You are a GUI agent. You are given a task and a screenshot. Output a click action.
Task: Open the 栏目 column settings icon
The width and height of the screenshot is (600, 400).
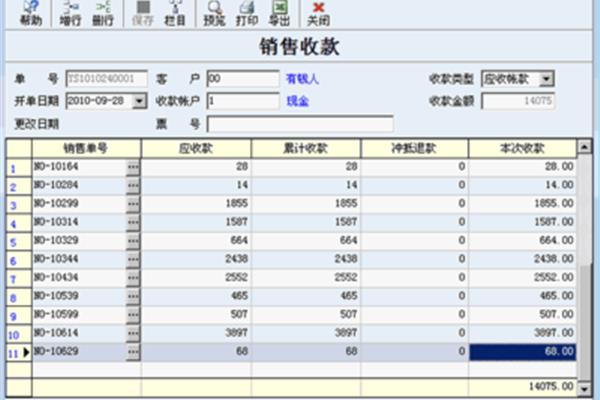point(175,13)
